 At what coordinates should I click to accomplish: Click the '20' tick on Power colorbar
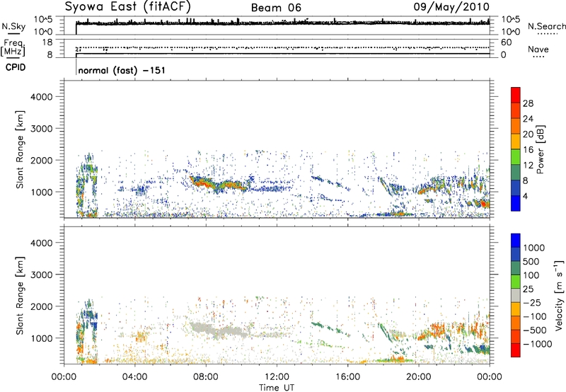pyautogui.click(x=528, y=134)
